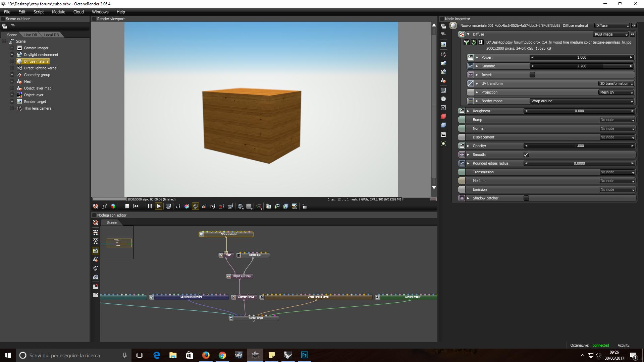
Task: Toggle the Invert checkbox
Action: point(532,75)
